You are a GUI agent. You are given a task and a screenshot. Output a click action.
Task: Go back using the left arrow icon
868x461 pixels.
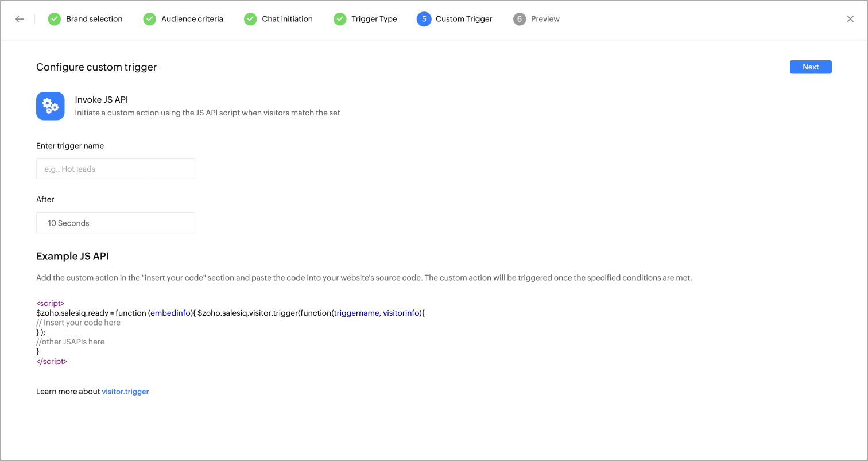coord(20,19)
